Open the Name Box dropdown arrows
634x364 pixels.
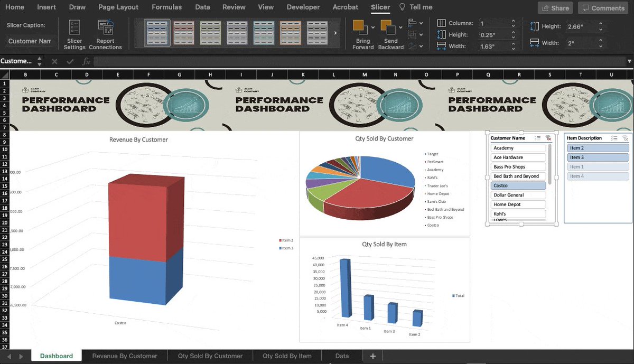[x=39, y=61]
